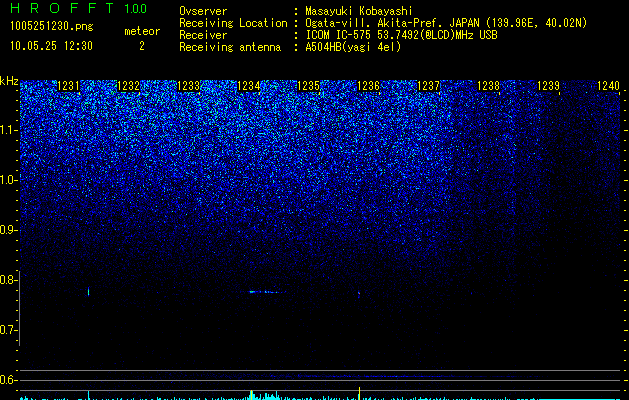The image size is (629, 400).
Task: Select the 1.1 kHz frequency axis label
Action: (9, 130)
